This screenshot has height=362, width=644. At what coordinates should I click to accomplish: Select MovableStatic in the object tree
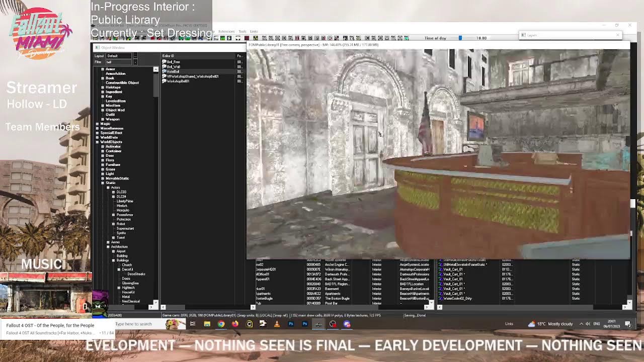click(117, 178)
